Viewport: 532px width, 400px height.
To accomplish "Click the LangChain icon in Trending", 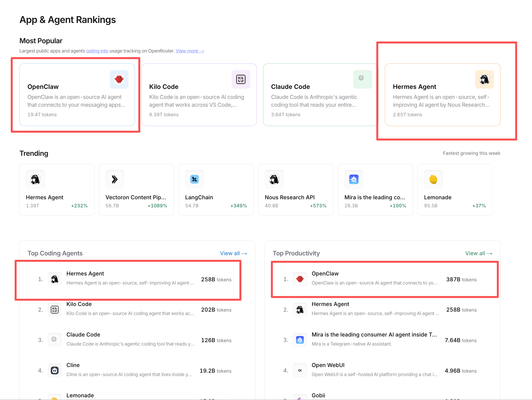I will pos(194,179).
